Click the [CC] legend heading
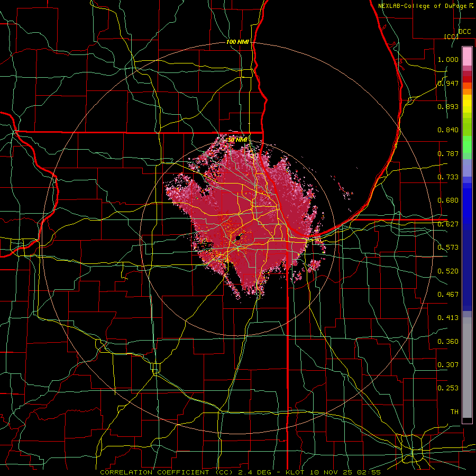Image resolution: width=476 pixels, height=476 pixels. [x=451, y=36]
